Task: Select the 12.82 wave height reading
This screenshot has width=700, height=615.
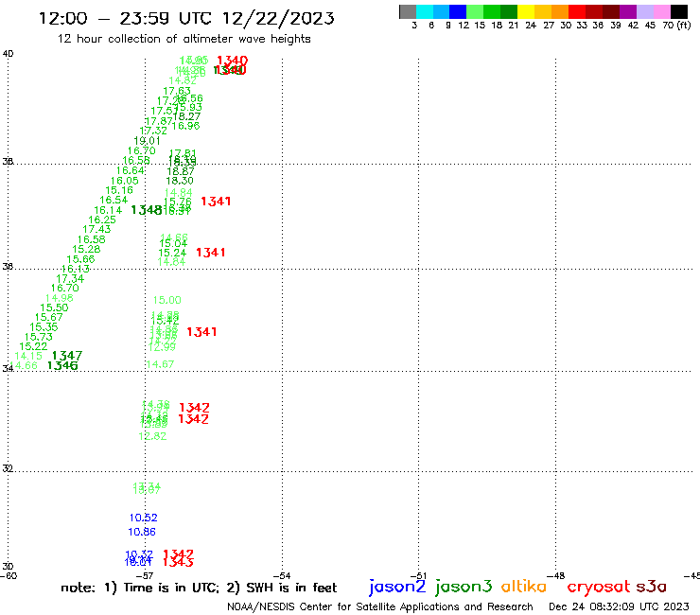Action: [x=152, y=436]
